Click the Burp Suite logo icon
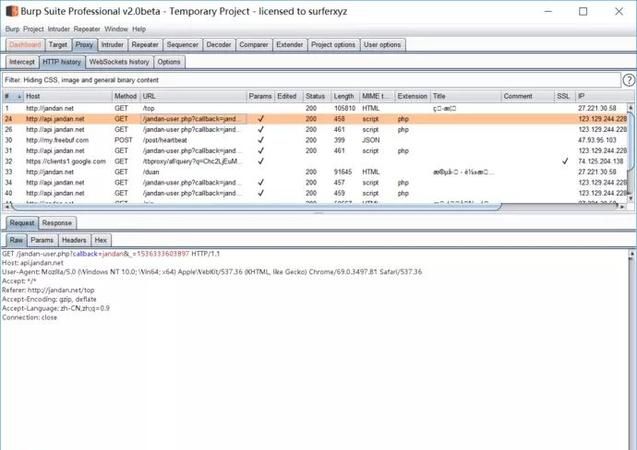The width and height of the screenshot is (637, 450). tap(12, 11)
